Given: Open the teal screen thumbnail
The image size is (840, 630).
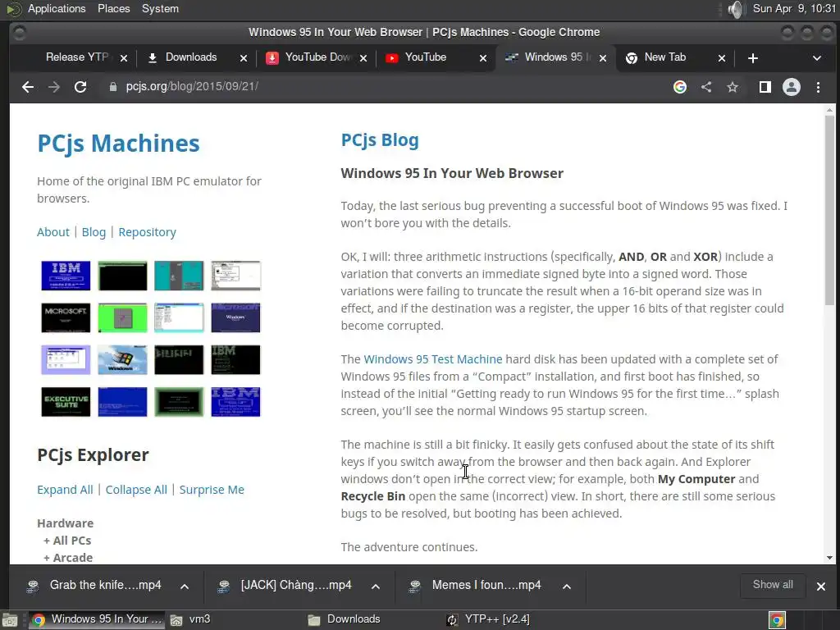Looking at the screenshot, I should tap(179, 276).
